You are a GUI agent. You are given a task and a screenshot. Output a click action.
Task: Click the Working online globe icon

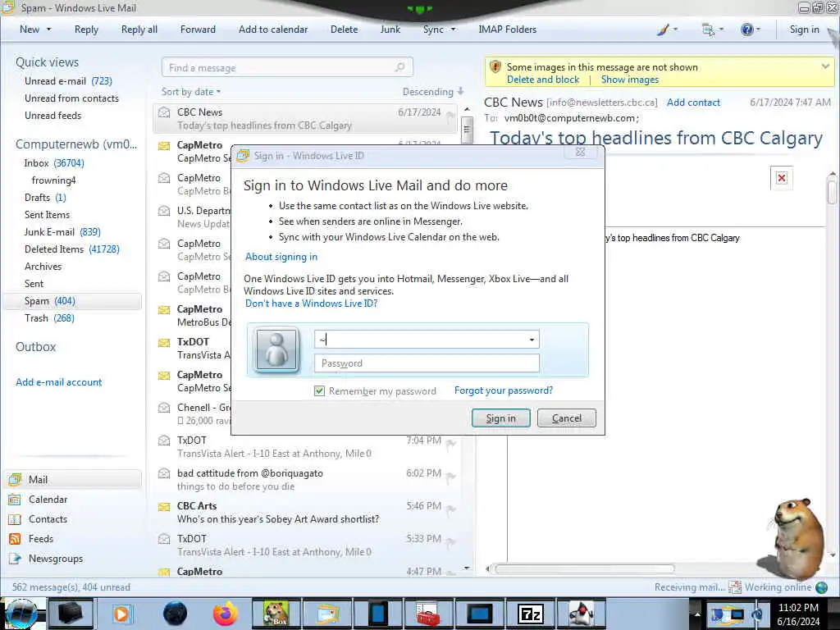pyautogui.click(x=821, y=587)
